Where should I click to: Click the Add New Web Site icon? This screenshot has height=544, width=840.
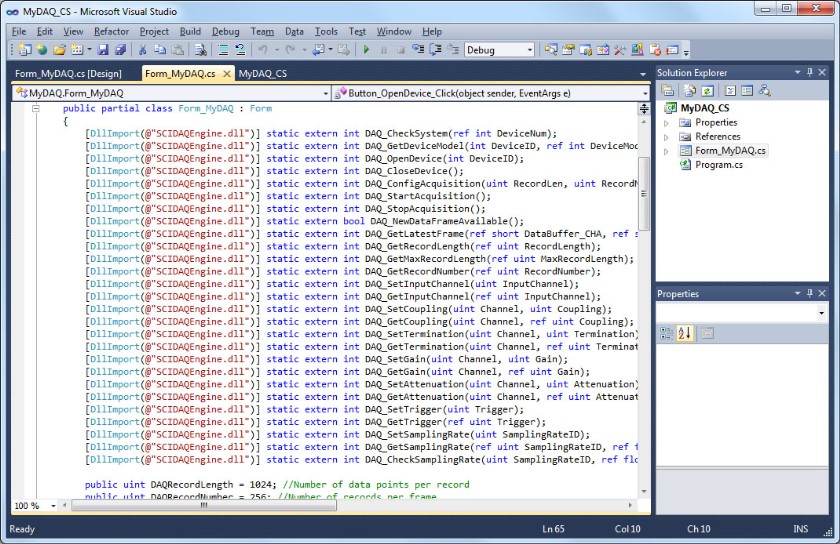42,50
